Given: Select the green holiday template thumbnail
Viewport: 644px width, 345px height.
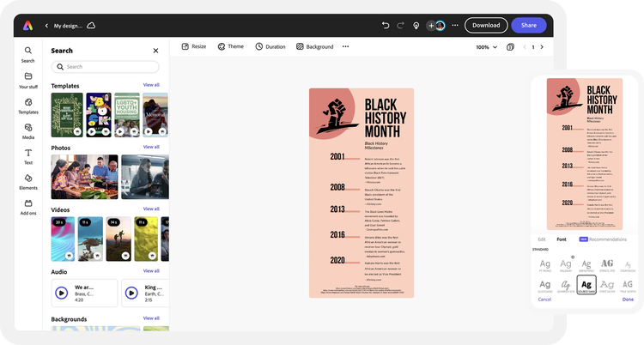Looking at the screenshot, I should coord(67,115).
